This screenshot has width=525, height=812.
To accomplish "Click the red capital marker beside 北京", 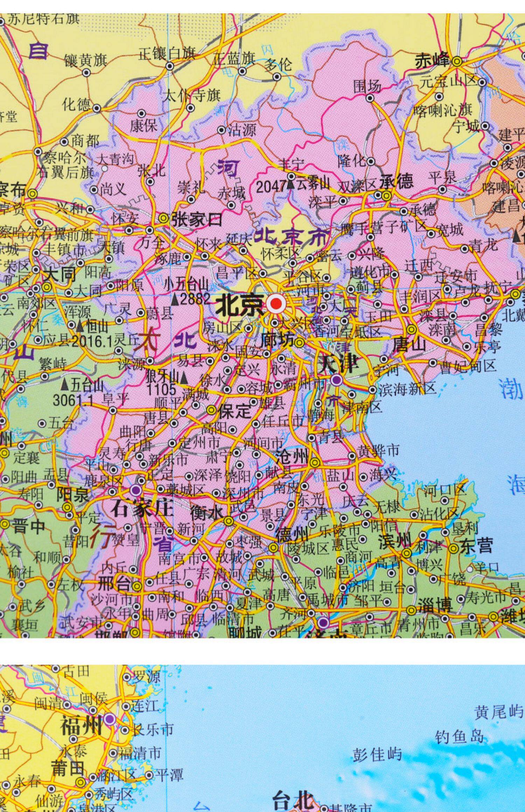I will coord(276,304).
